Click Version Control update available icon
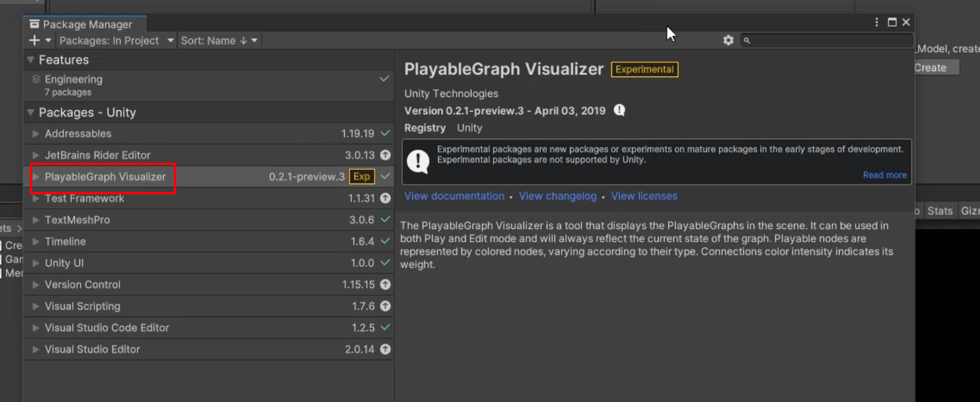Viewport: 980px width, 402px height. (x=385, y=284)
